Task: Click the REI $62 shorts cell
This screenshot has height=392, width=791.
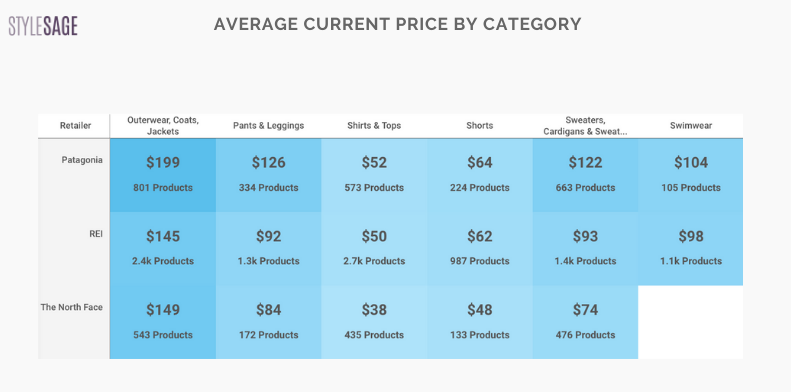Action: pos(480,249)
